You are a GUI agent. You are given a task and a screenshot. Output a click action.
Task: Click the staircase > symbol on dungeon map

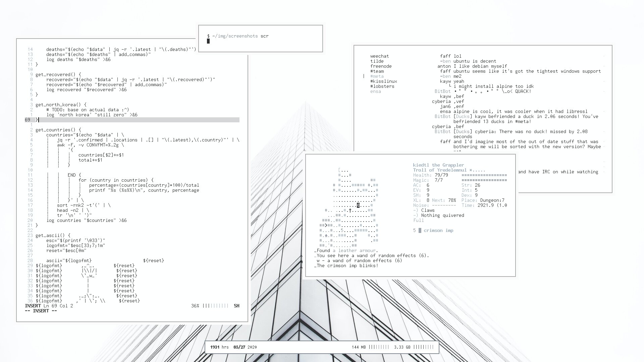(326, 225)
